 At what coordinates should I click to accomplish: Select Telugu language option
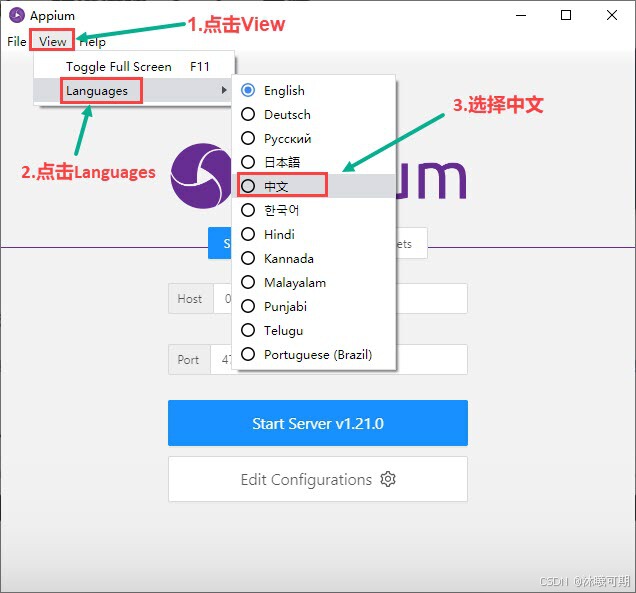coord(314,330)
